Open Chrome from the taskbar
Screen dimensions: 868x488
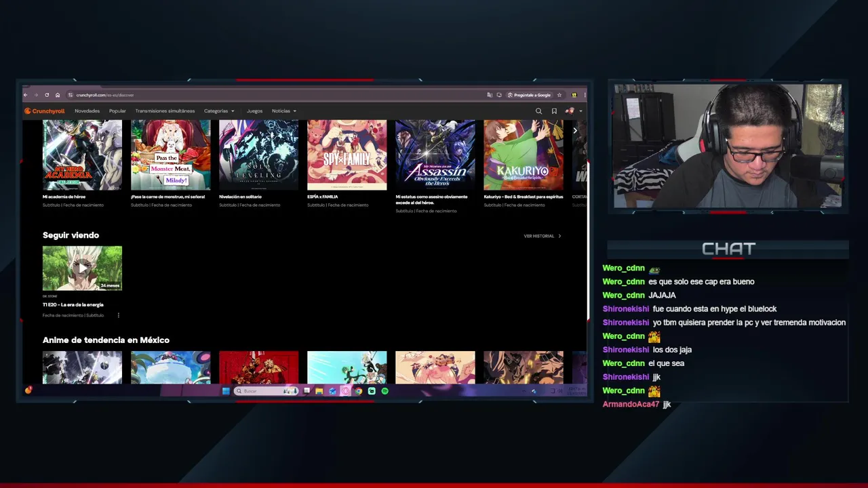[359, 391]
